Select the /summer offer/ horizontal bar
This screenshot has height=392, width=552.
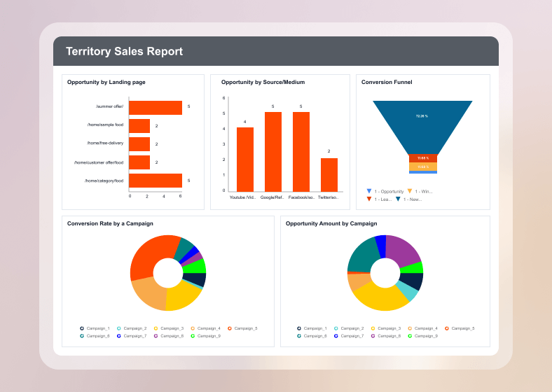(156, 108)
